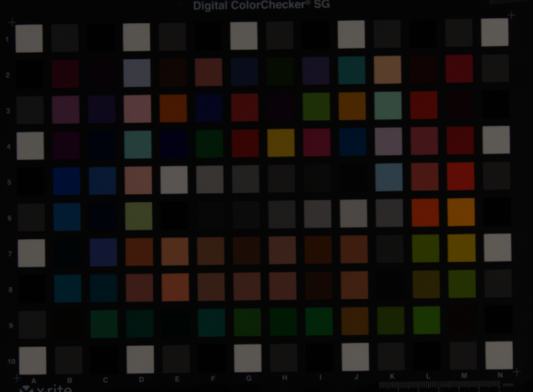The width and height of the screenshot is (533, 392).
Task: Pick the orange patch at M6
Action: point(461,212)
